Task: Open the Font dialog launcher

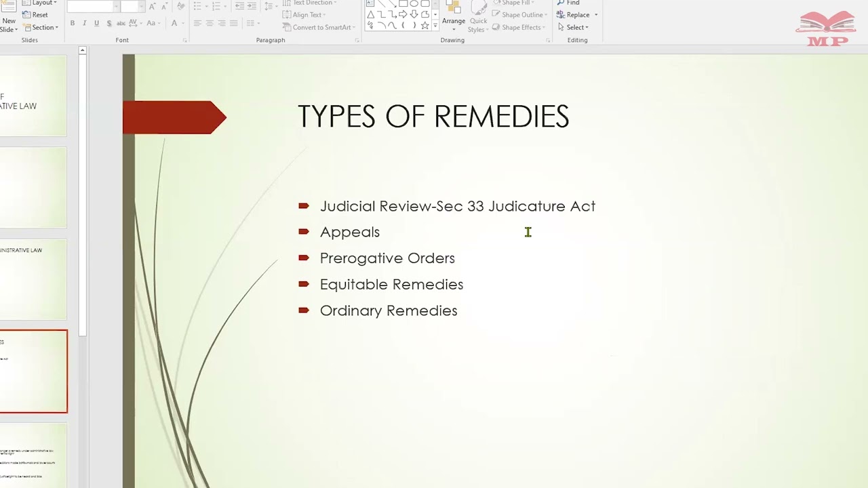Action: pos(184,41)
